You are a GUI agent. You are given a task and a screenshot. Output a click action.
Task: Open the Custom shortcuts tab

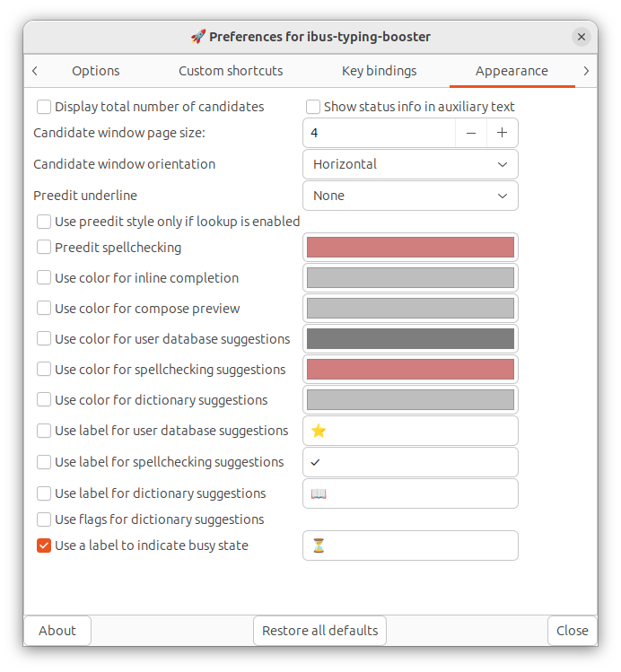click(231, 71)
